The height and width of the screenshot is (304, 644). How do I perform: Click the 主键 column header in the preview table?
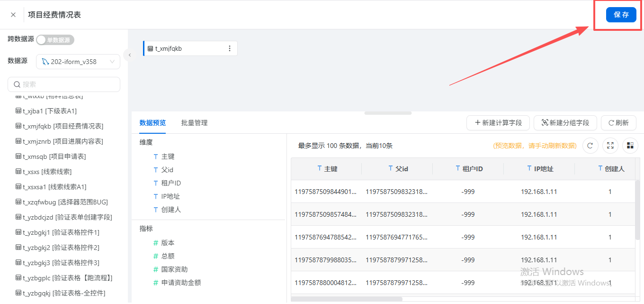pos(326,169)
